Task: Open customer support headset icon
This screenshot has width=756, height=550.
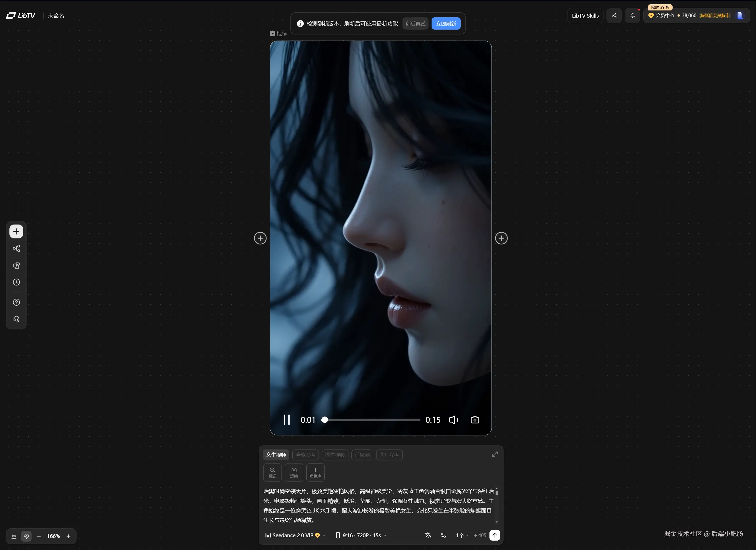Action: (x=16, y=319)
